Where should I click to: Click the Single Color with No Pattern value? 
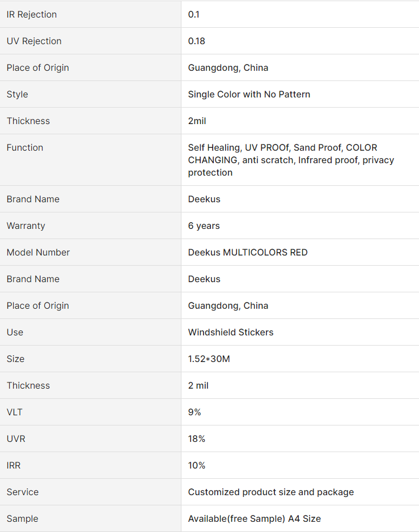coord(249,94)
